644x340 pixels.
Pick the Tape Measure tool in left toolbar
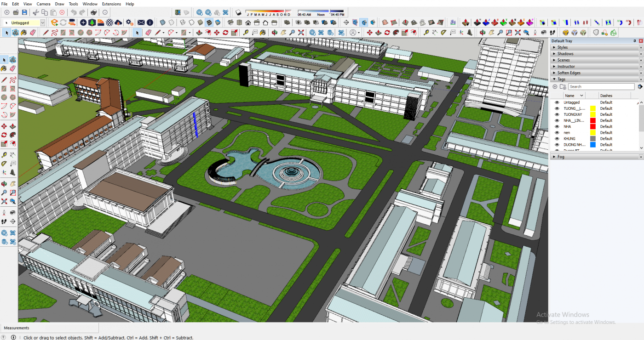(4, 155)
